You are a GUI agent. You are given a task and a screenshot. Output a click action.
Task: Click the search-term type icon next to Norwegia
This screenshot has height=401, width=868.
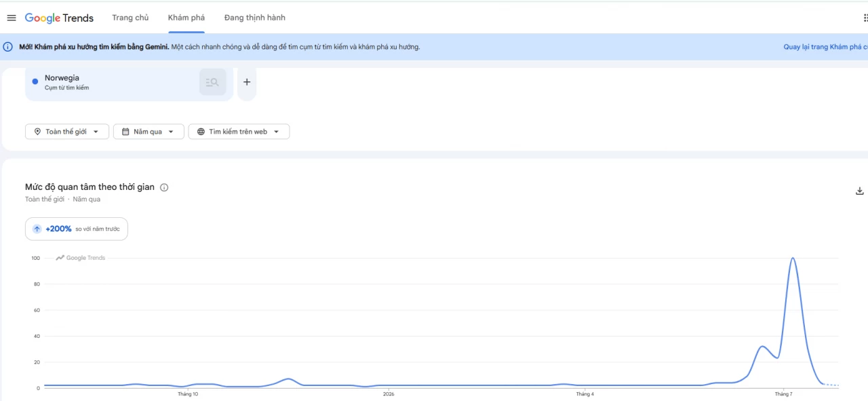tap(212, 82)
